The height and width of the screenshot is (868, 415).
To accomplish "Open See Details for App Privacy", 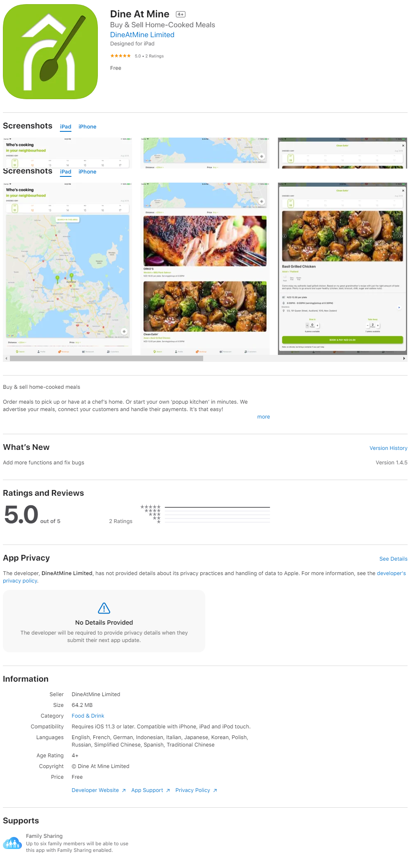I will 393,559.
